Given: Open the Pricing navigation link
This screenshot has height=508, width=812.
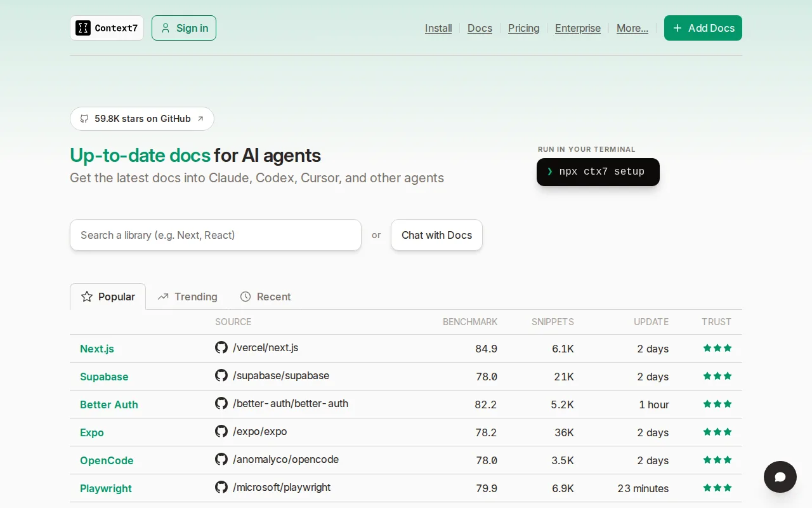Looking at the screenshot, I should (524, 28).
